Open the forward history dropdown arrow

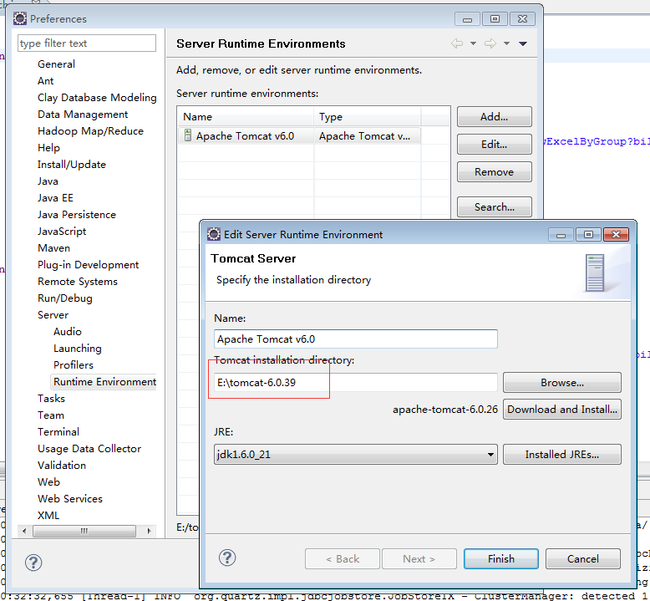507,44
